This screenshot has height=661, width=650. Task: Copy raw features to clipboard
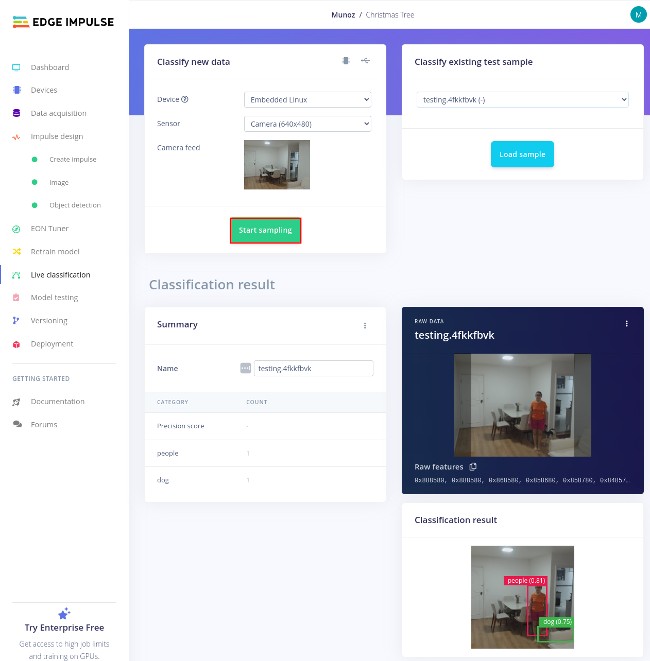[473, 467]
